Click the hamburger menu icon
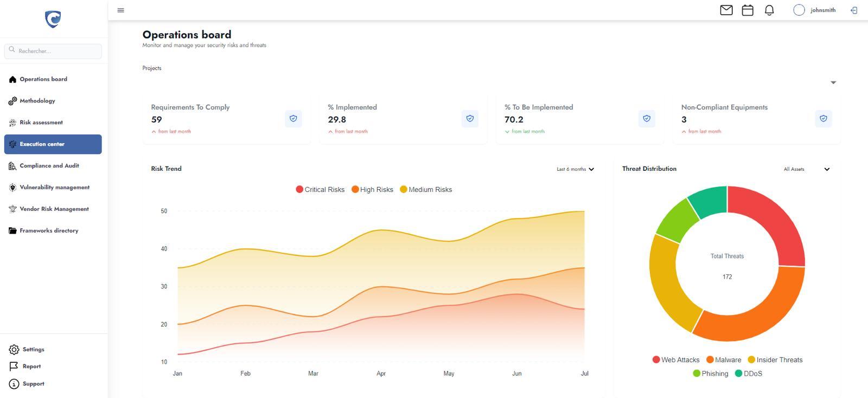Screen dimensions: 868x398 tap(120, 10)
